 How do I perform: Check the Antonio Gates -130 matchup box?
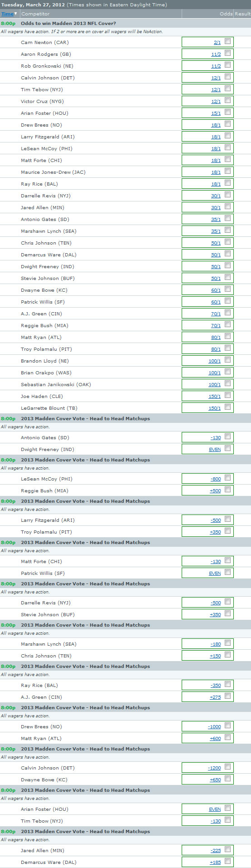coord(227,436)
